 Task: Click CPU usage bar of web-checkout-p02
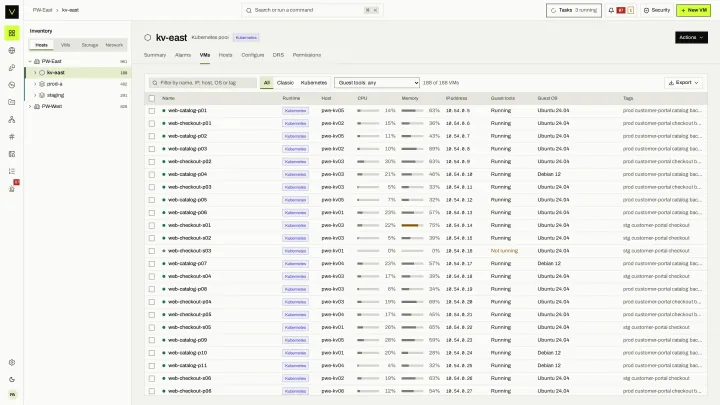tap(368, 162)
